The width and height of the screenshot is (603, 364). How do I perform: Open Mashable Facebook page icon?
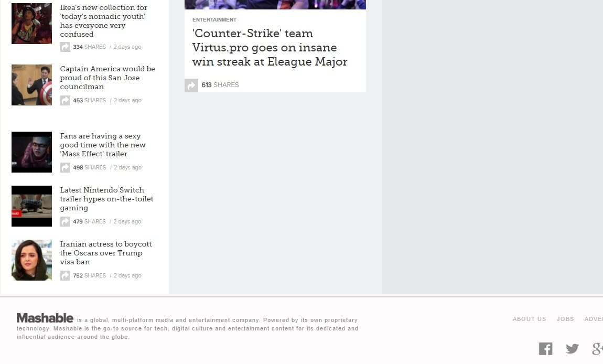pos(545,349)
